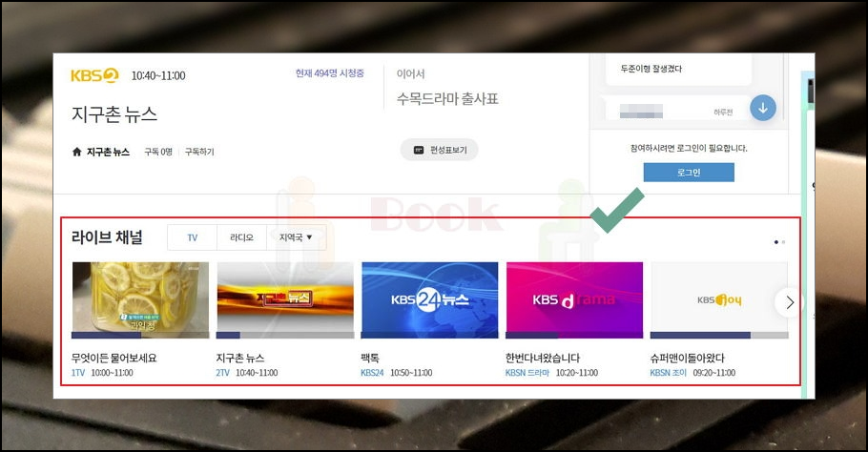Expand the 지역국 dropdown
The image size is (868, 452).
pos(296,237)
